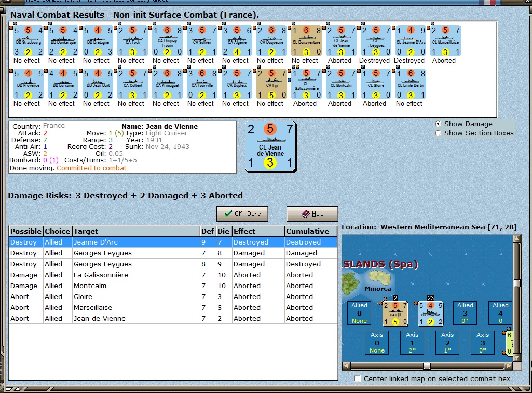Choose the CL Gloire counter
This screenshot has width=532, height=393.
pos(376,84)
